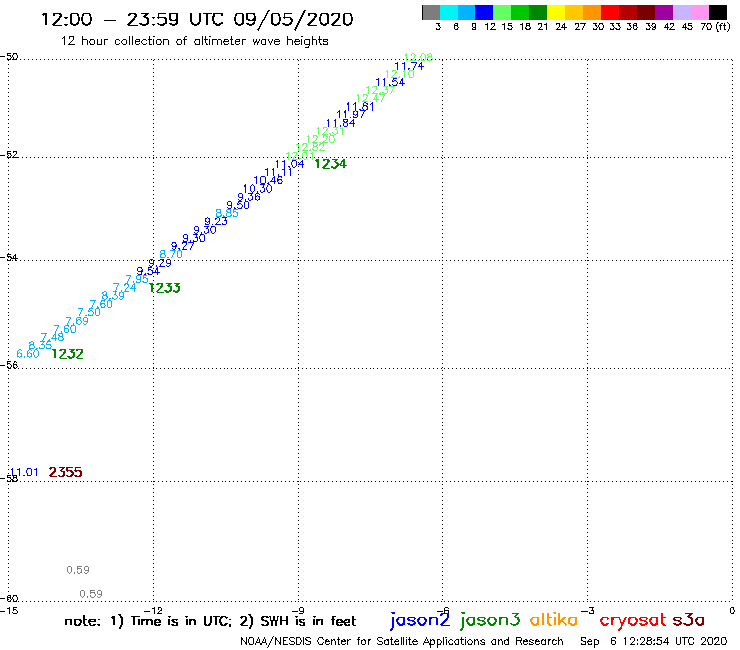Click the -15 longitude axis label
Image resolution: width=740 pixels, height=650 pixels.
tap(9, 610)
